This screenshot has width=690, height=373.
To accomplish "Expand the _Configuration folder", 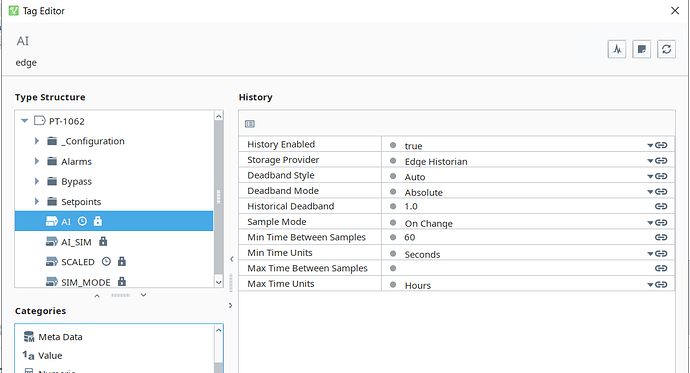I will pyautogui.click(x=37, y=141).
